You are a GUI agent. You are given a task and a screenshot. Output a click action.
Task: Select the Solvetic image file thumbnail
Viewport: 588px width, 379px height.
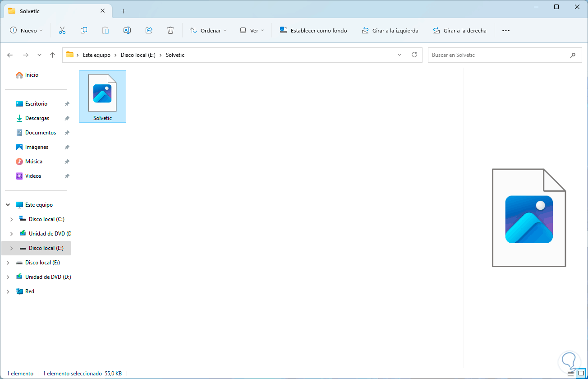[102, 97]
